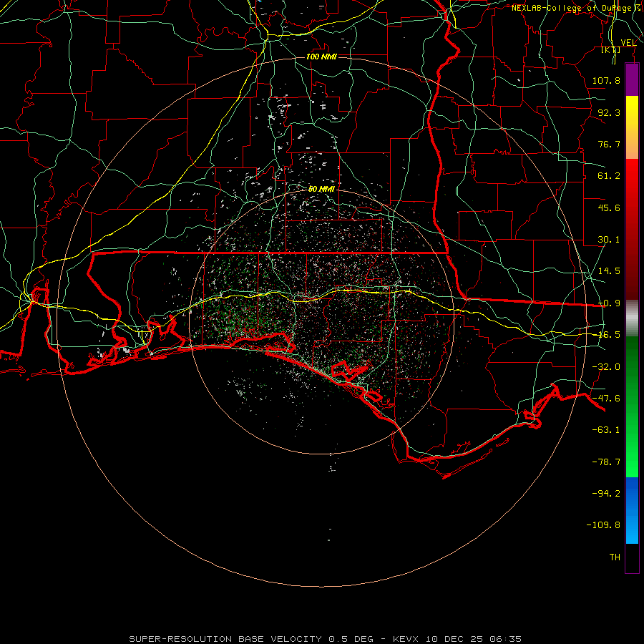Image resolution: width=644 pixels, height=644 pixels.
Task: Click the 76.7 velocity scale value
Action: point(609,144)
